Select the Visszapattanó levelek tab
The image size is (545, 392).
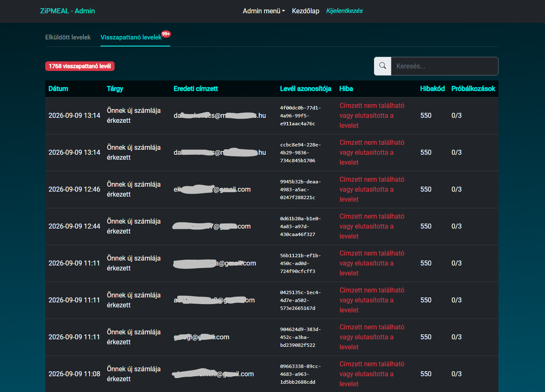(131, 37)
